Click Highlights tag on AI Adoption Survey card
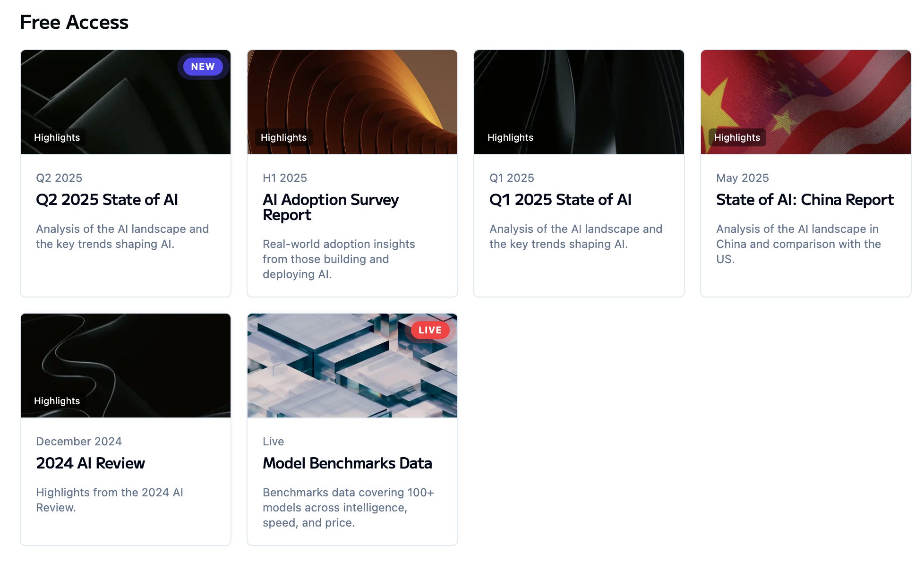The width and height of the screenshot is (924, 562). 283,137
